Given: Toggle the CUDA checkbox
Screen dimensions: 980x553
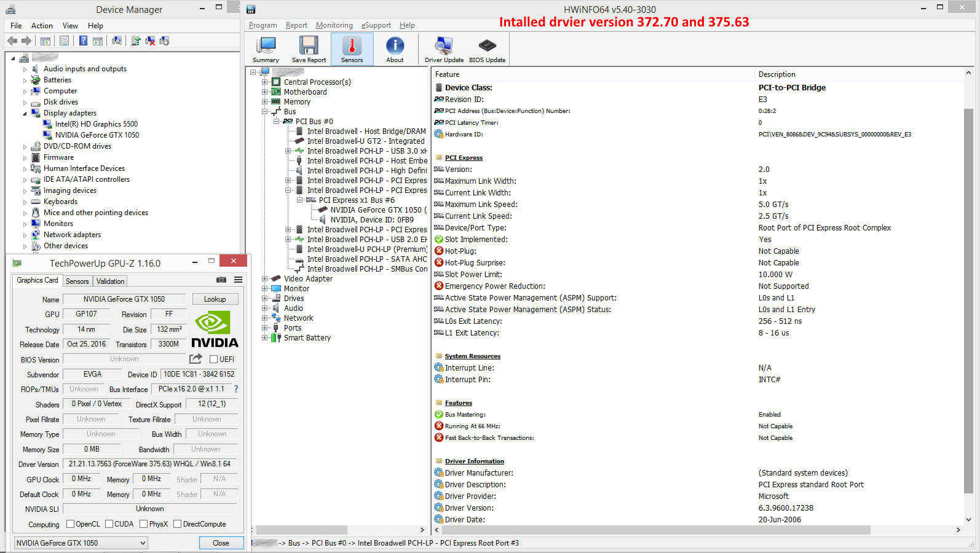Looking at the screenshot, I should point(109,524).
